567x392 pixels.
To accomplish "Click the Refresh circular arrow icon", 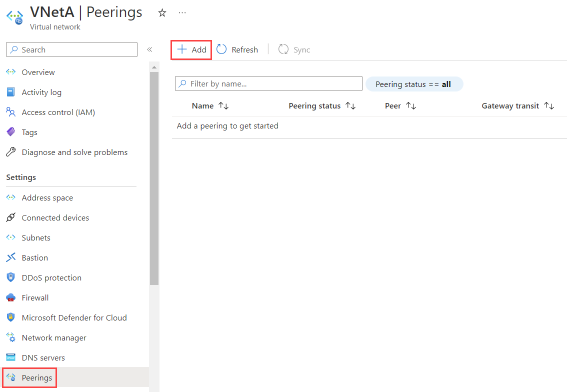I will tap(221, 49).
